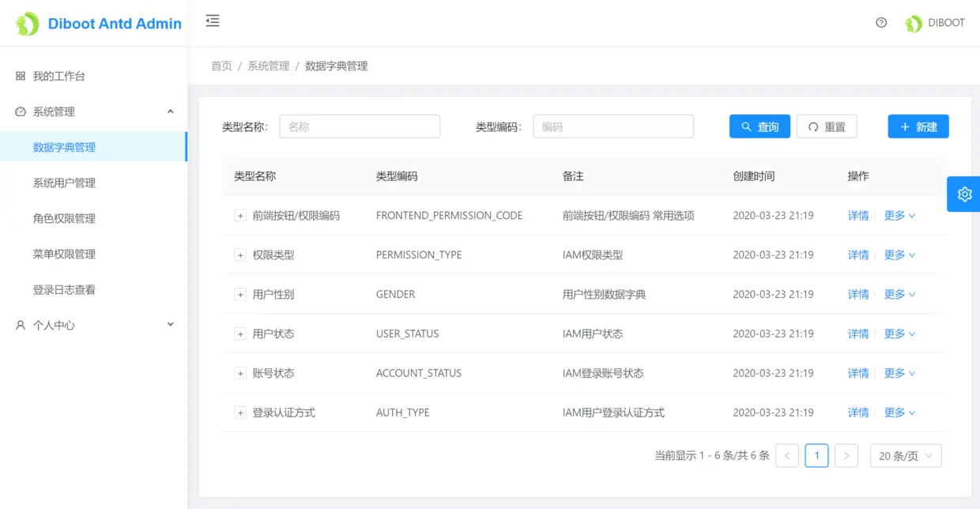Viewport: 980px width, 509px height.
Task: Click the 类型名称 search input field
Action: pos(360,126)
